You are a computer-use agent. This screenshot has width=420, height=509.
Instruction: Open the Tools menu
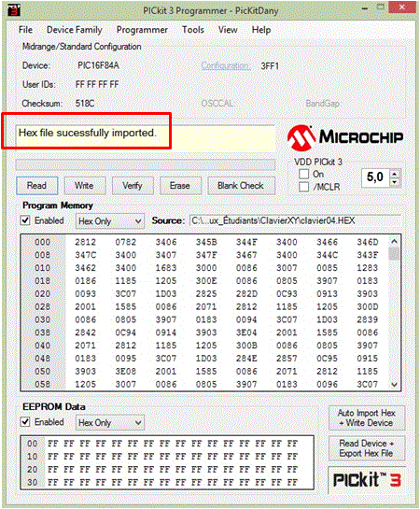pos(192,30)
